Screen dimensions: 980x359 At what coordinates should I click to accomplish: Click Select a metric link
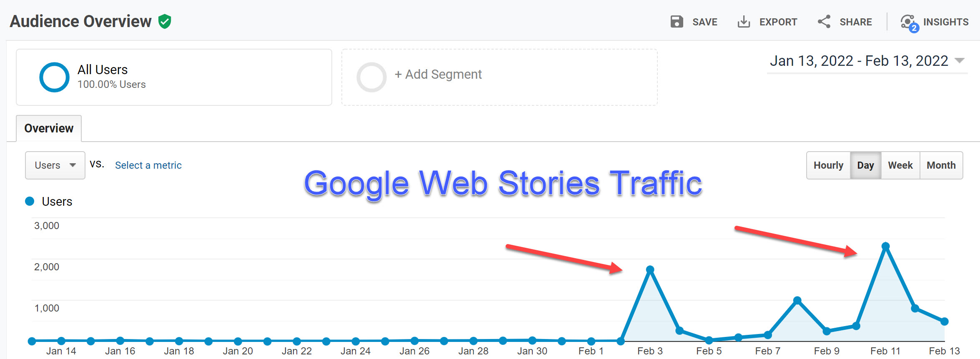point(148,165)
